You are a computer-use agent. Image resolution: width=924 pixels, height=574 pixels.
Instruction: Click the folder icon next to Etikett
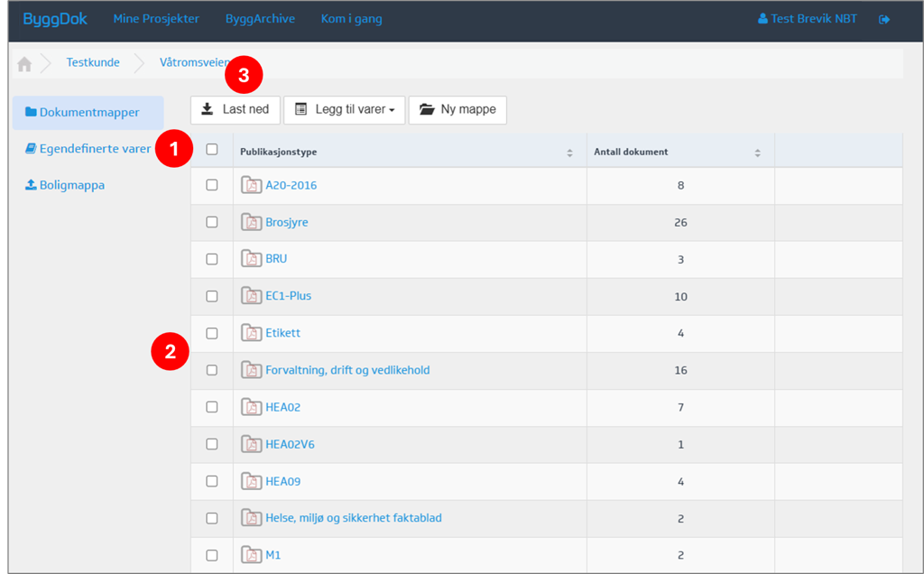[x=250, y=333]
